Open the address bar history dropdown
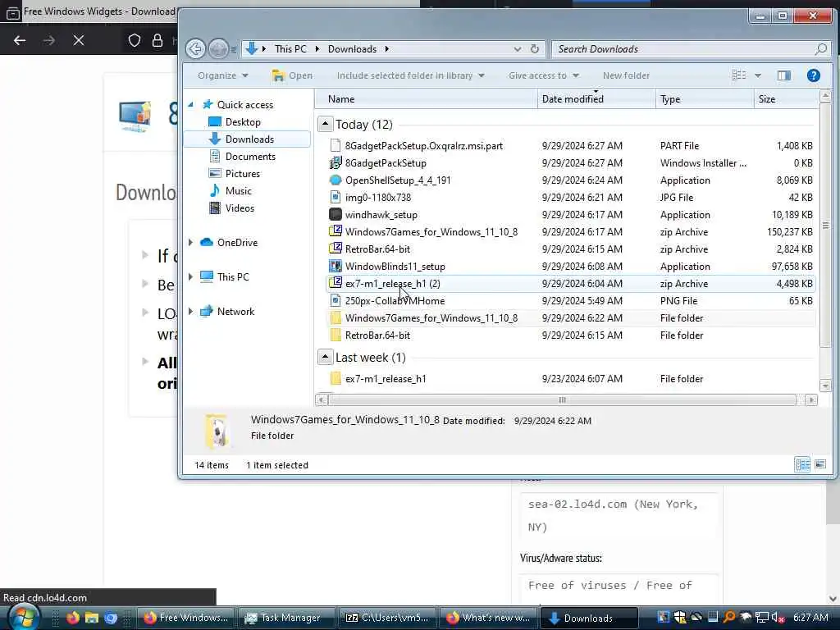The width and height of the screenshot is (840, 630). (518, 48)
